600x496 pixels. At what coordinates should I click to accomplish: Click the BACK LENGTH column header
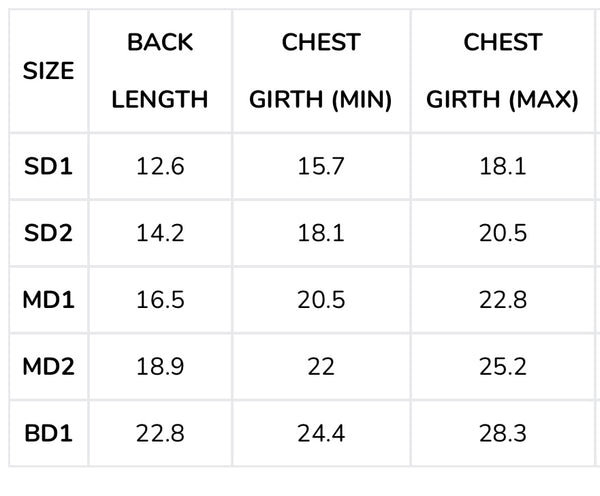point(160,71)
